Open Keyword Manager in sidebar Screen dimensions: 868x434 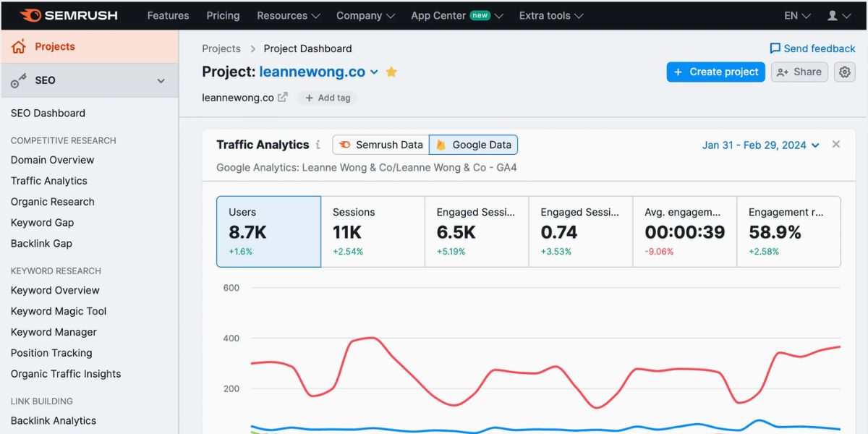click(54, 332)
